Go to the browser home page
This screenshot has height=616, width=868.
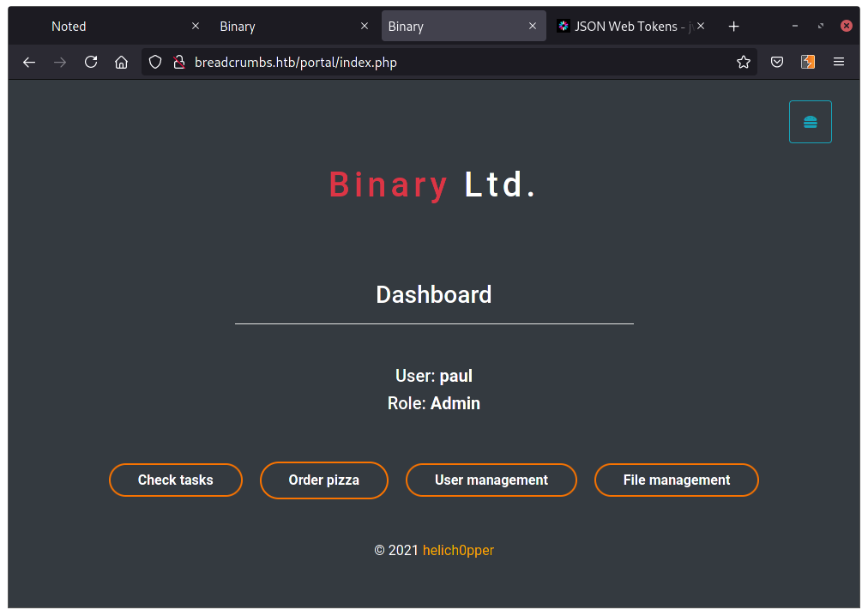pos(122,62)
